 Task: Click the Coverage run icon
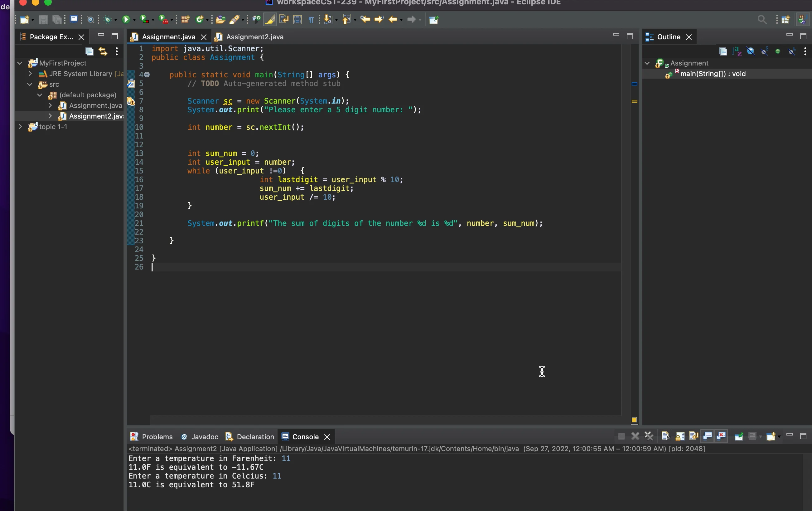(144, 20)
